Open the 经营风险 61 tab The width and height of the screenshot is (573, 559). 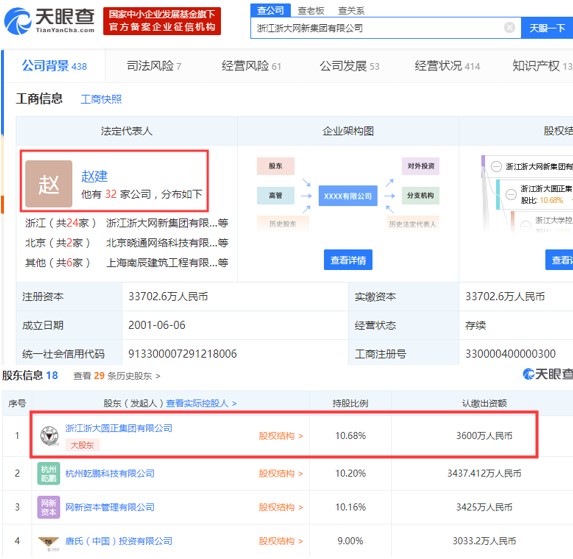(251, 66)
